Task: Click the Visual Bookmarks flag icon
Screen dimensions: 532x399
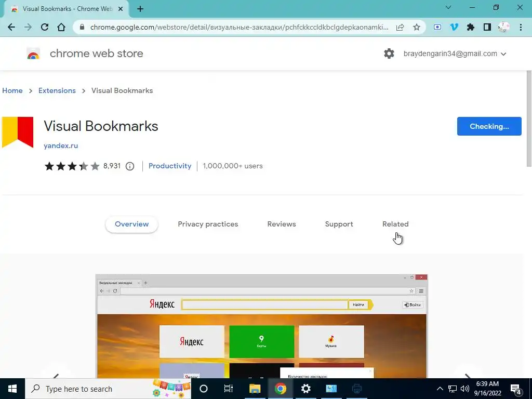Action: click(x=18, y=132)
